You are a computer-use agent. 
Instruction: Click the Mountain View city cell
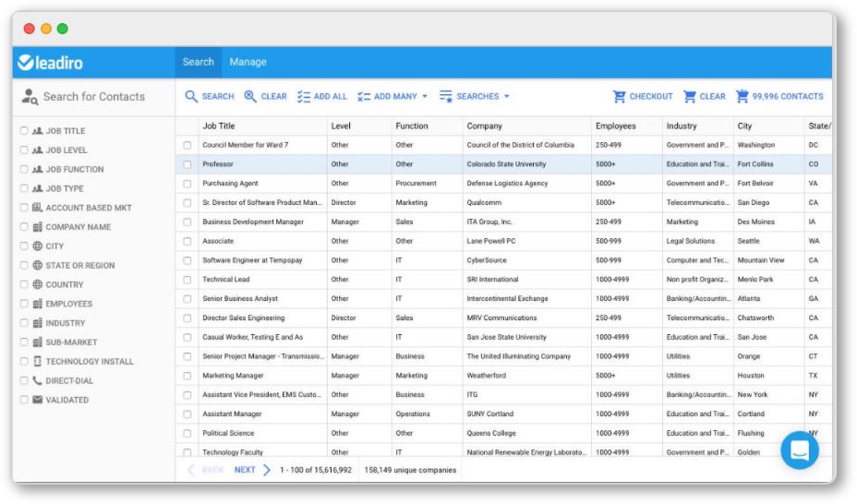pos(760,260)
